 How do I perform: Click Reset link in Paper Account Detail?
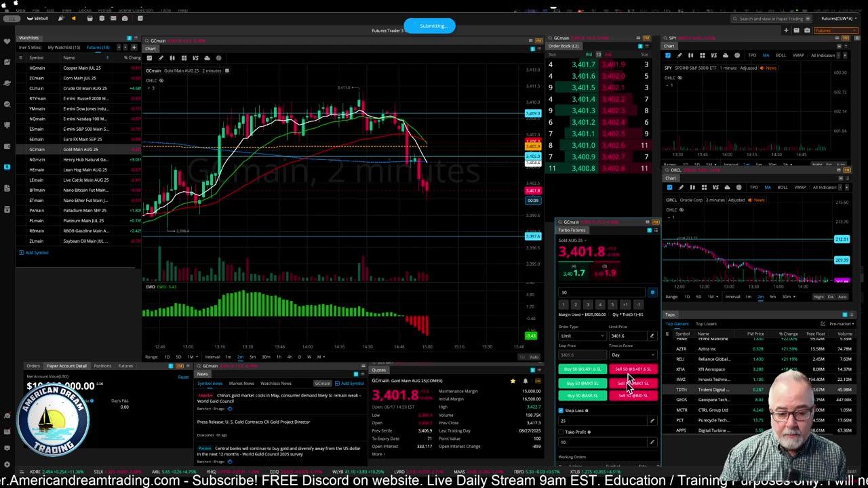click(x=183, y=377)
